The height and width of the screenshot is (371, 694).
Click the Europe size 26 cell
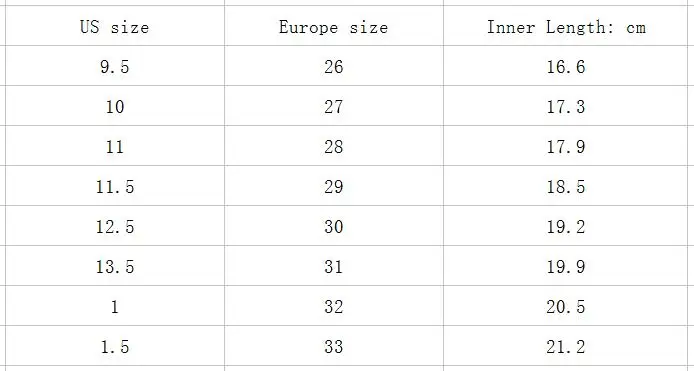[x=334, y=66]
